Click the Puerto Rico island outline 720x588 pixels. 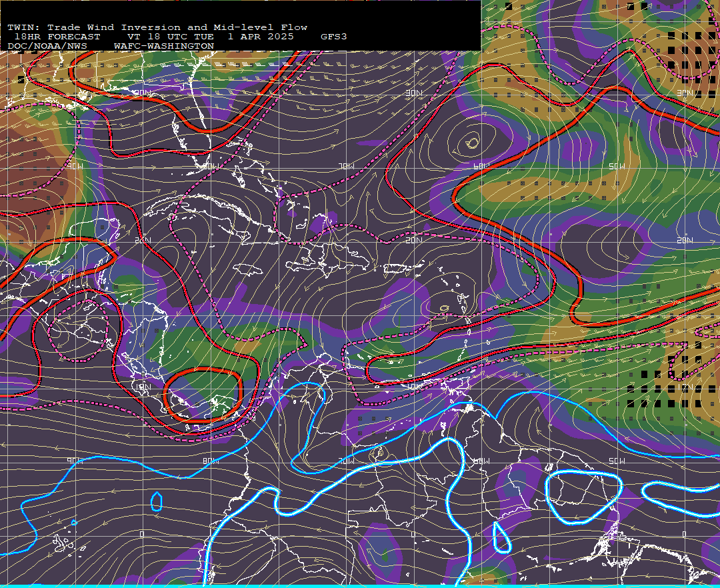point(397,269)
